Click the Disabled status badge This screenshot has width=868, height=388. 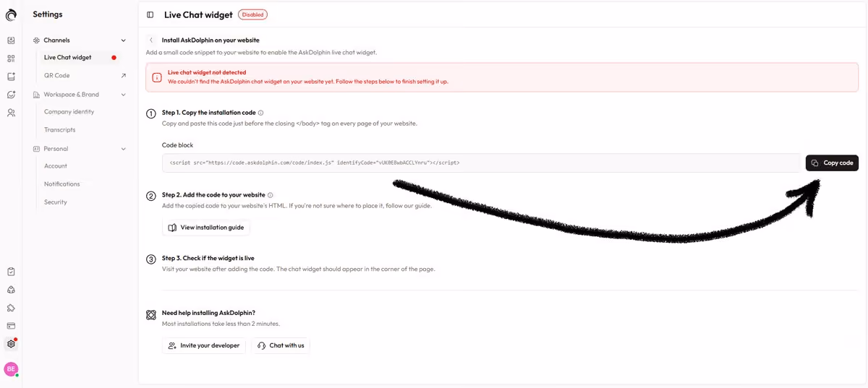(x=252, y=14)
